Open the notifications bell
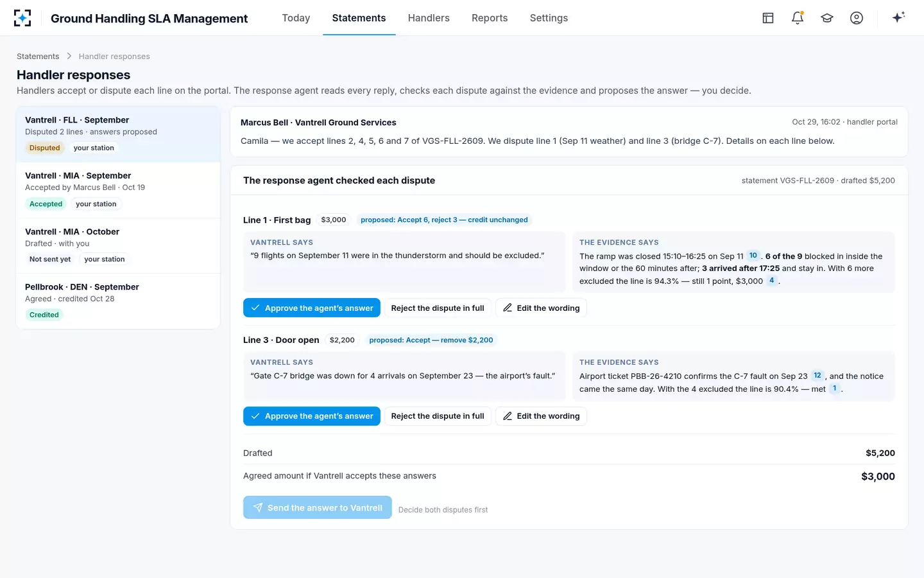The height and width of the screenshot is (578, 924). pos(798,18)
